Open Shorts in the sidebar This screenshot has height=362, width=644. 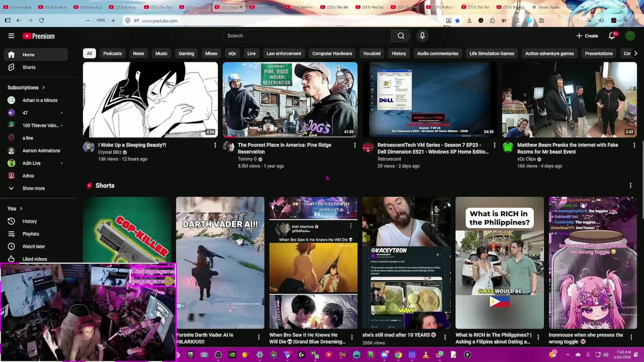click(35, 67)
